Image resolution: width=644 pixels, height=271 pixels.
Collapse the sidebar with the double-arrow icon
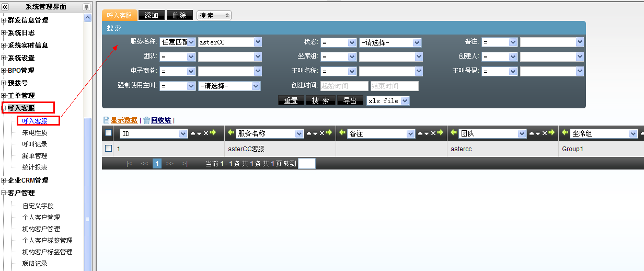(5, 6)
